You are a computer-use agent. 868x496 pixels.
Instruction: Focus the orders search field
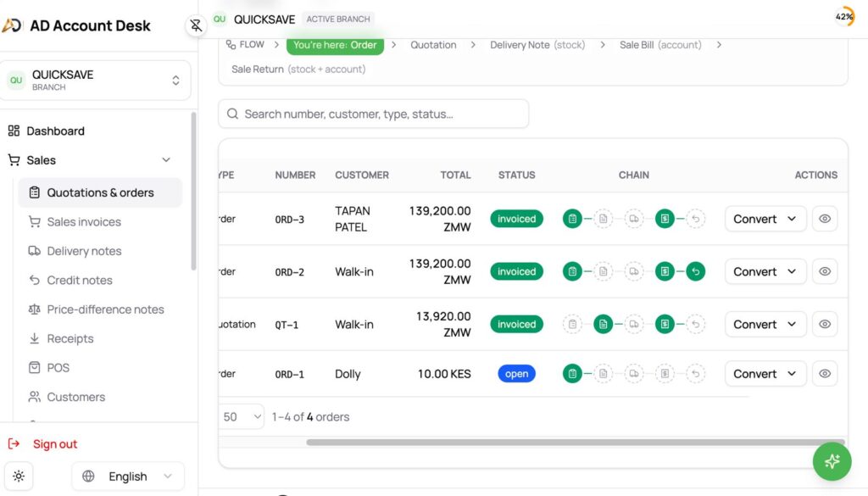click(374, 114)
